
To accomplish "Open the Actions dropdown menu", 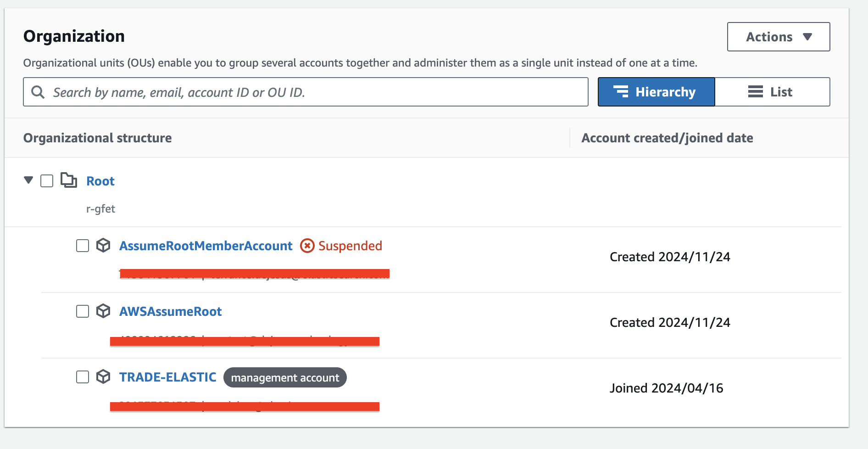I will pos(778,37).
